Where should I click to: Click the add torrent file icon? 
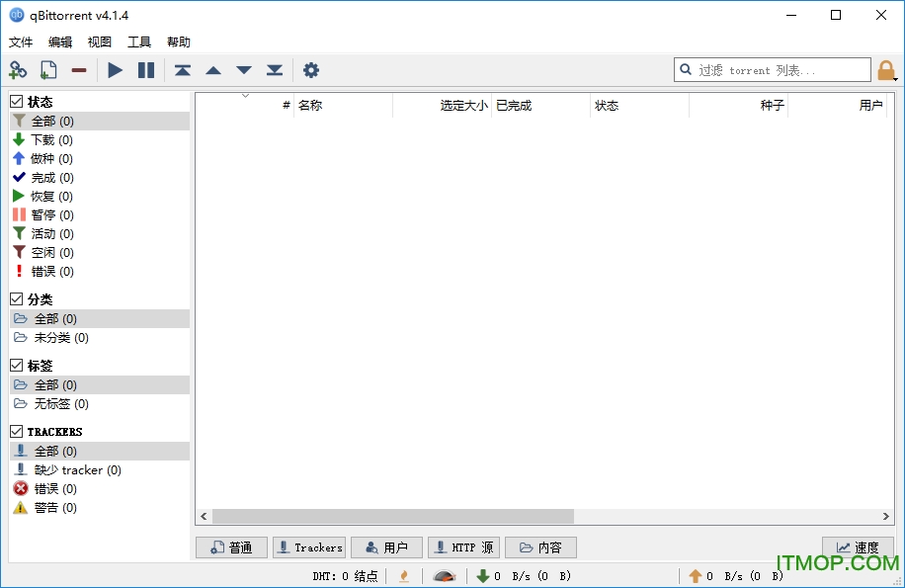pyautogui.click(x=47, y=70)
